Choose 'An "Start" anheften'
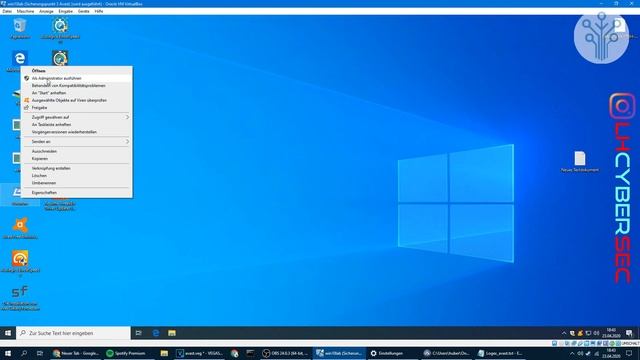The image size is (640, 360). (77, 93)
